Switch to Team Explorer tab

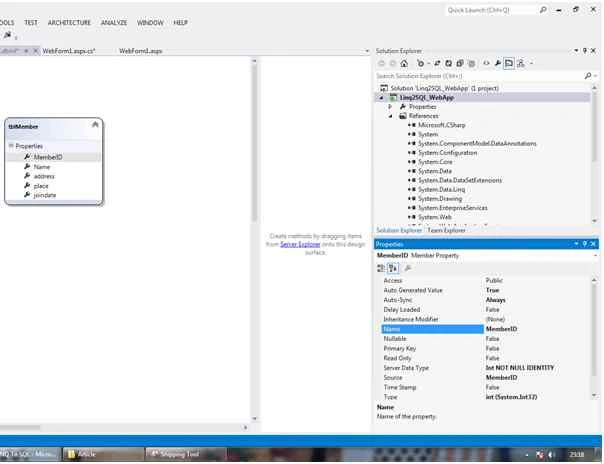tap(446, 230)
